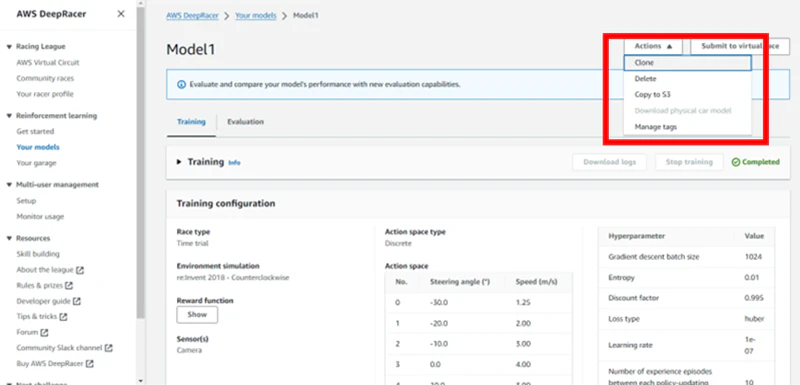Click steering angle -30.0 cell
The height and width of the screenshot is (385, 800).
click(439, 303)
